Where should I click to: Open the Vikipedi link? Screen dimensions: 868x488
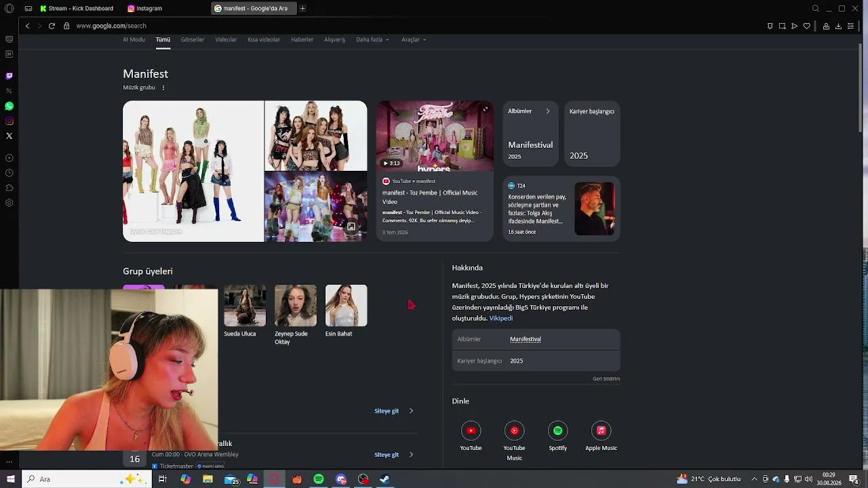[501, 319]
